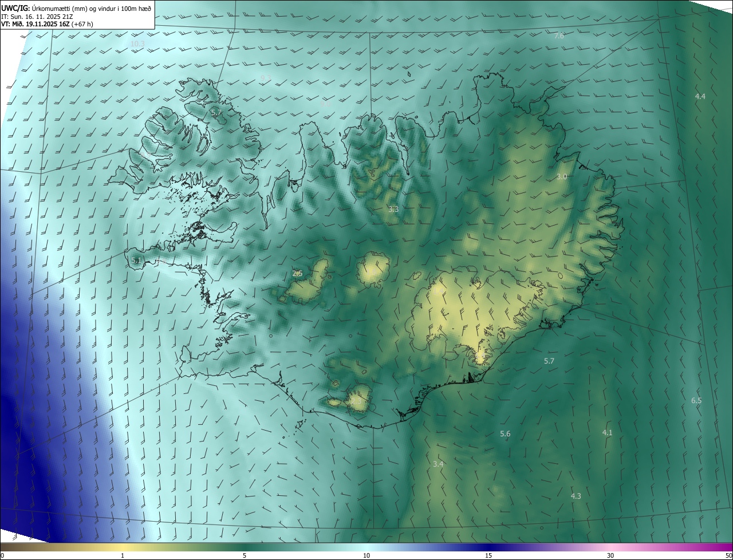733x560 pixels.
Task: Click the 5.6 value label on the map
Action: [505, 434]
